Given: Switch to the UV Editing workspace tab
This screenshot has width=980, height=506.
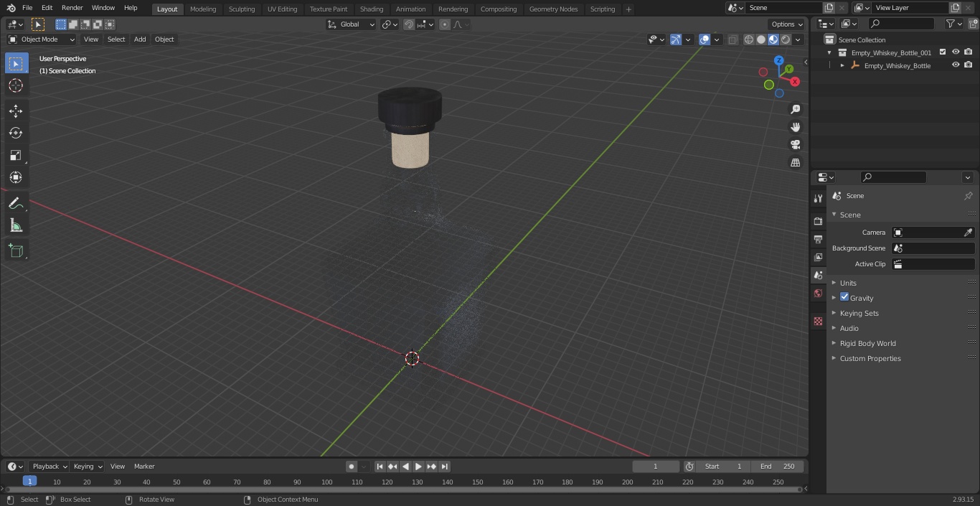Looking at the screenshot, I should pos(282,9).
